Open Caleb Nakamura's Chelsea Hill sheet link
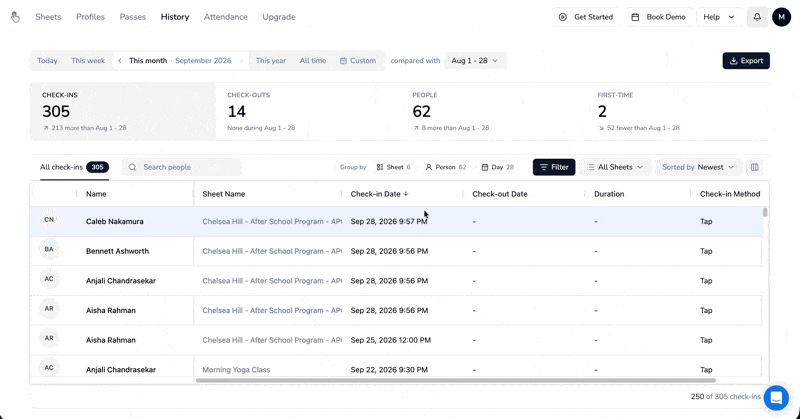This screenshot has width=800, height=419. pos(272,221)
